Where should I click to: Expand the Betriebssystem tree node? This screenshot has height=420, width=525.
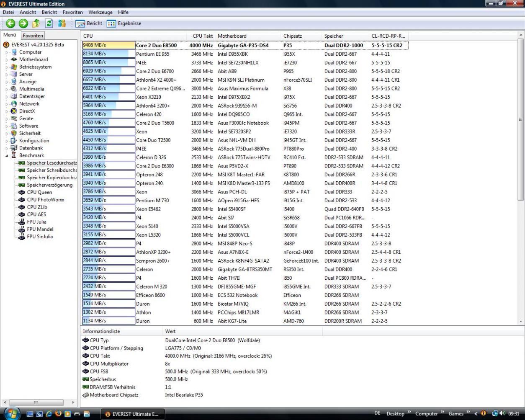[7, 67]
